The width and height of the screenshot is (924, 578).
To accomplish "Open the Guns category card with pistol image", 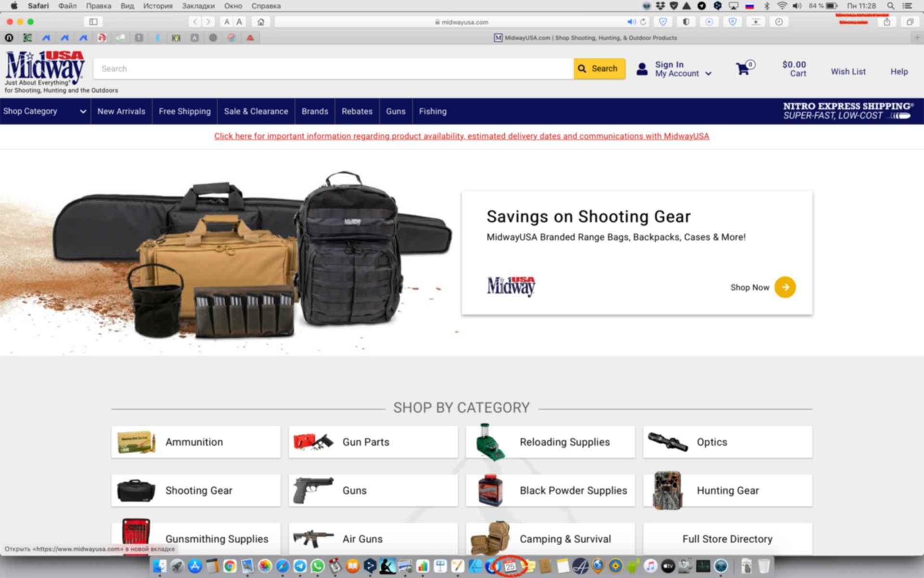I will point(373,490).
